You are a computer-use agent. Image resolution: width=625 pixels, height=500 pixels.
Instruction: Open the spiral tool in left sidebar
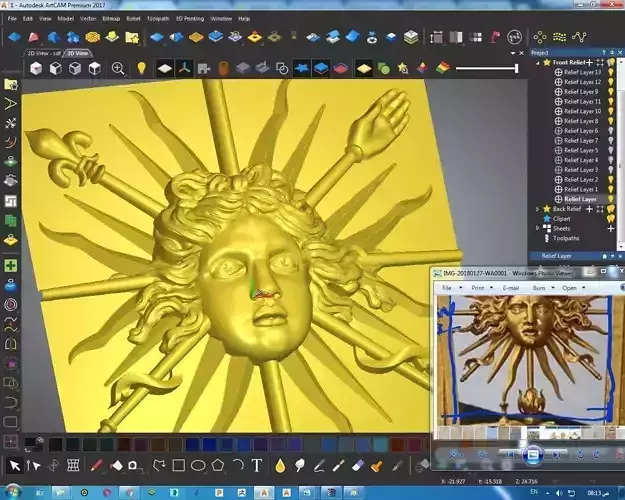pos(11,304)
